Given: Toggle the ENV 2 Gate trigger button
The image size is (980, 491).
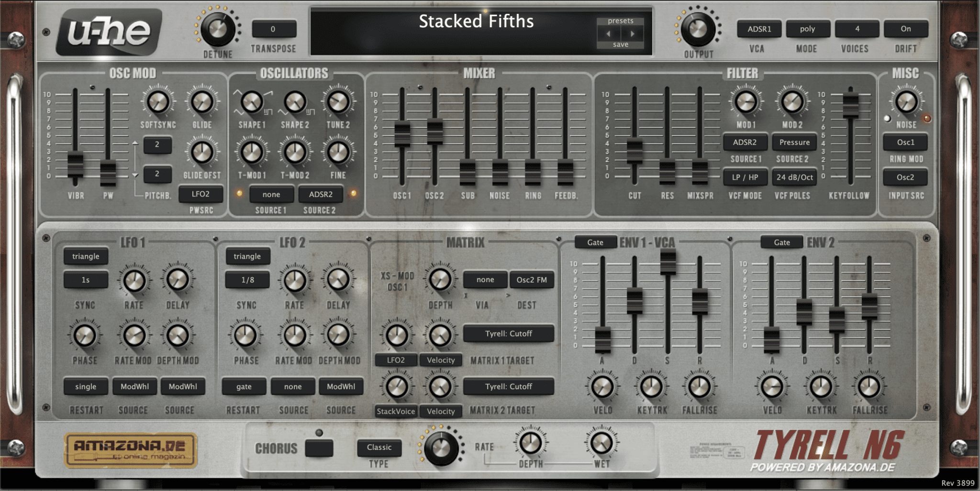Looking at the screenshot, I should tap(782, 242).
